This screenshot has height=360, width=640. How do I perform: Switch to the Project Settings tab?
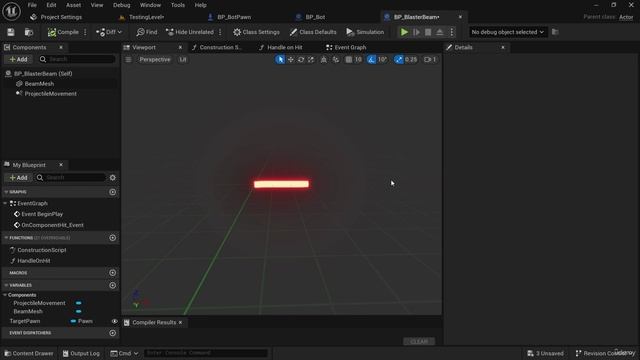[x=61, y=17]
